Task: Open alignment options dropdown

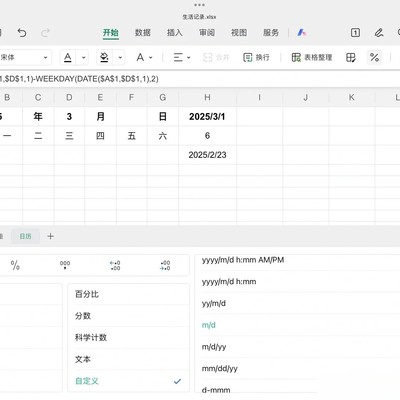Action: (x=182, y=58)
